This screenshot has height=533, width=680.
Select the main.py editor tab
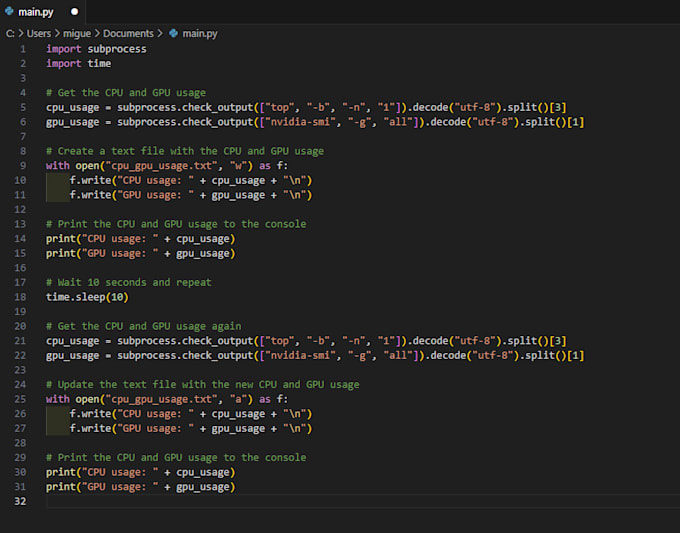(38, 11)
